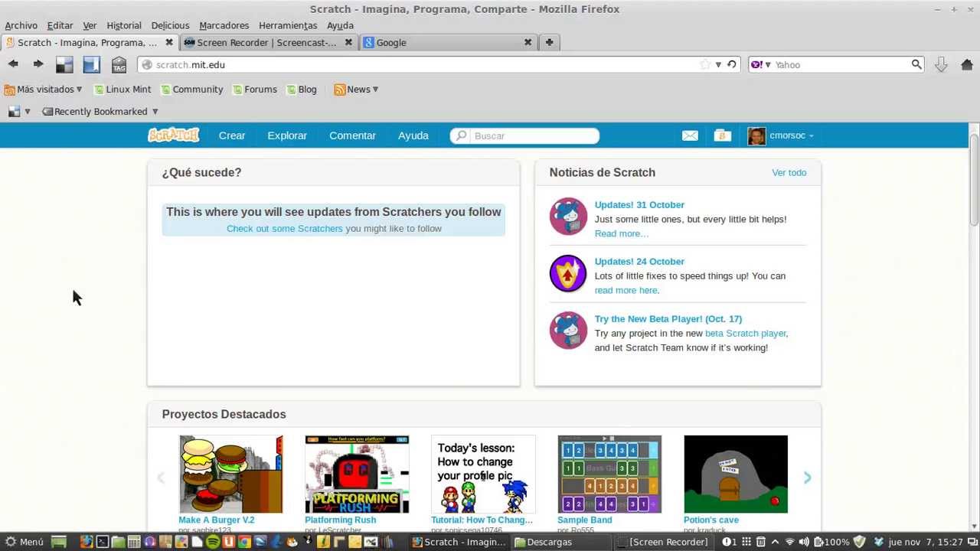Open the downloads arrow icon
The image size is (980, 551).
(x=941, y=65)
